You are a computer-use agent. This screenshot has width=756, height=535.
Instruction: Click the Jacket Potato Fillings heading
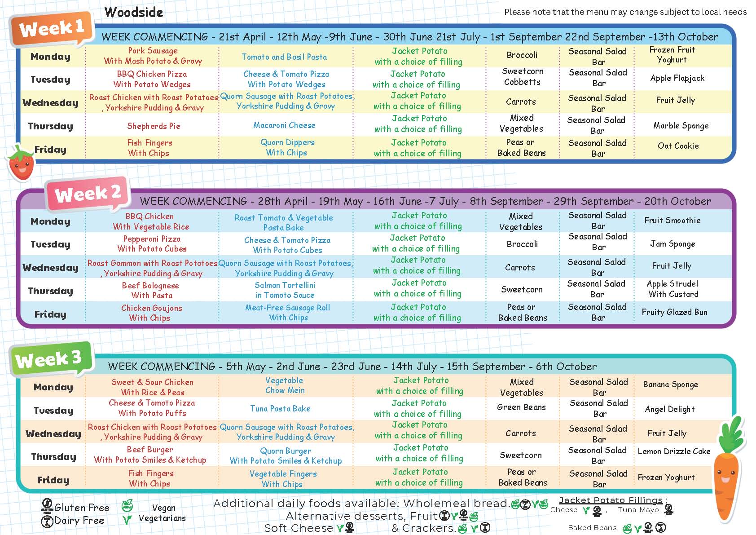(x=611, y=500)
